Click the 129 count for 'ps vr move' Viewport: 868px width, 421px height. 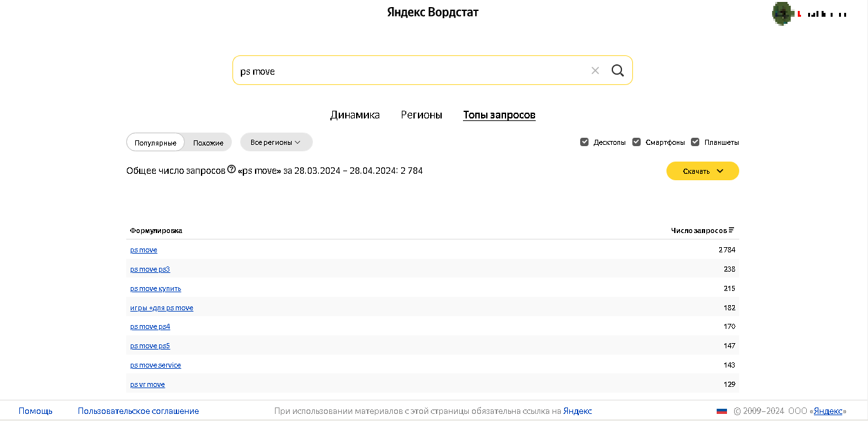(730, 384)
